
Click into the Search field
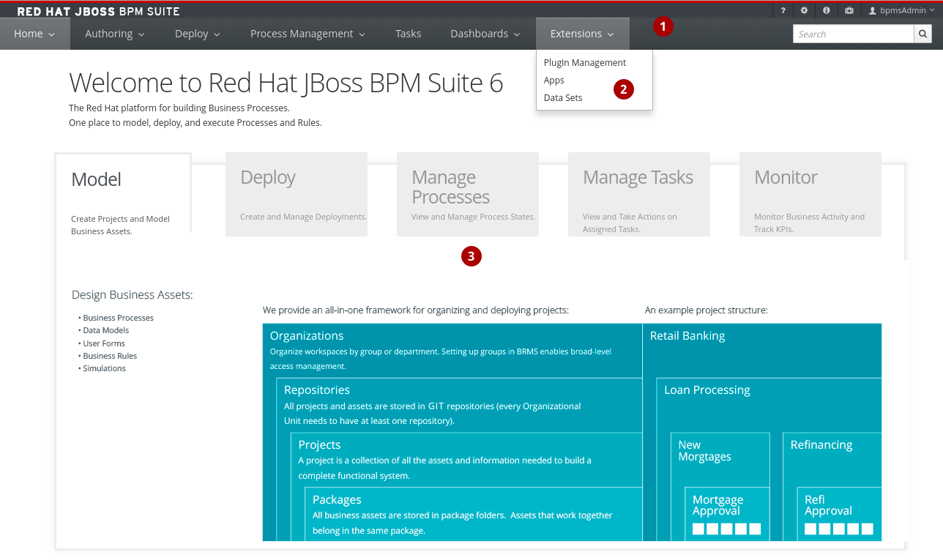click(x=854, y=34)
